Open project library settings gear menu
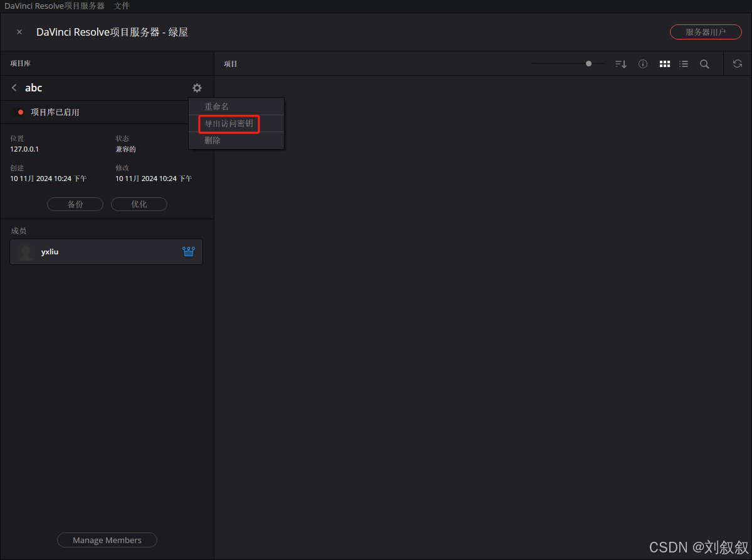 point(197,88)
